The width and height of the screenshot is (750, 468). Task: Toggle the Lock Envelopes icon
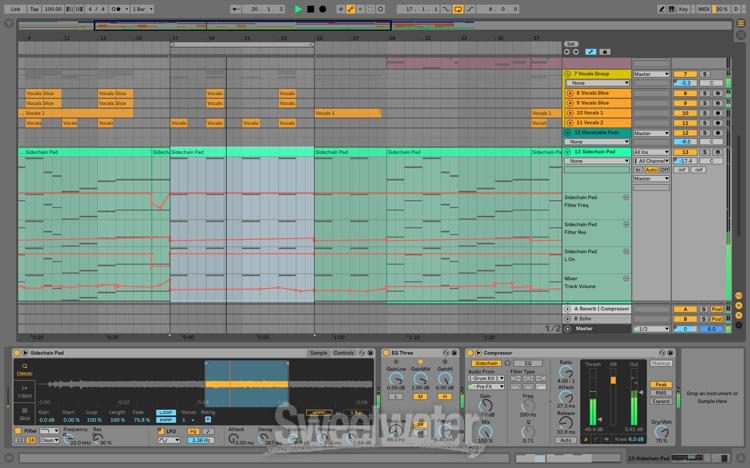(605, 52)
